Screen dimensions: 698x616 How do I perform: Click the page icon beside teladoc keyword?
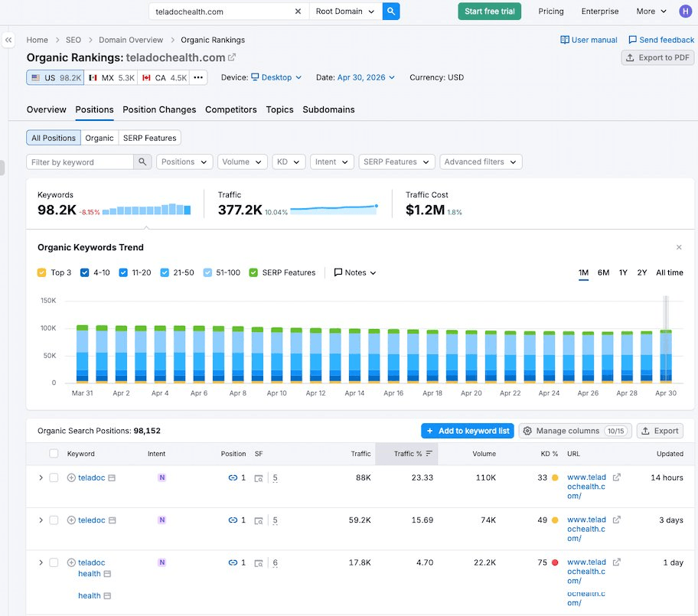113,477
